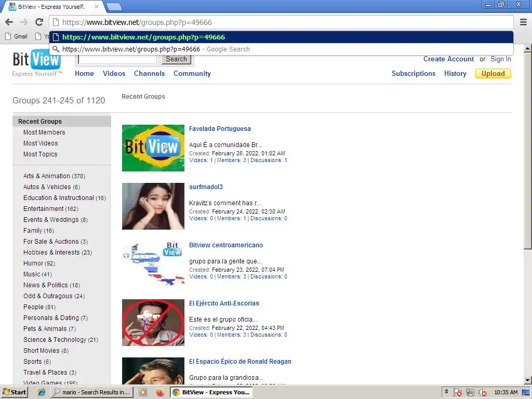Screen dimensions: 532x399
Task: Open Subscriptions link
Action: (x=413, y=73)
